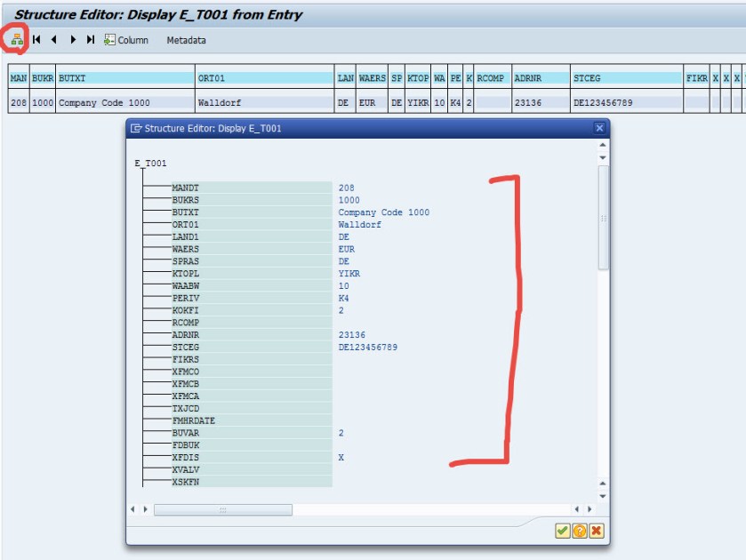Click the ORT01 column header in the table
746x560 pixels.
(x=265, y=78)
